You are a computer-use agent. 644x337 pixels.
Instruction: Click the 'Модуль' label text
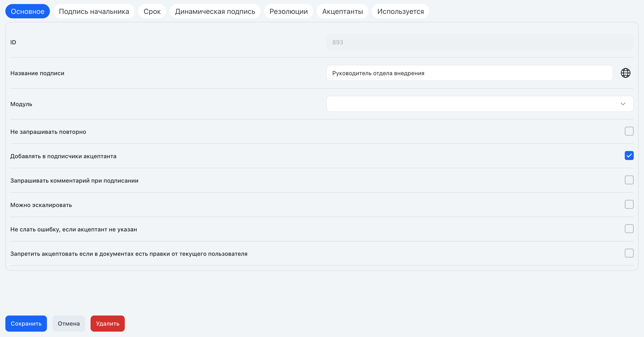pos(21,104)
